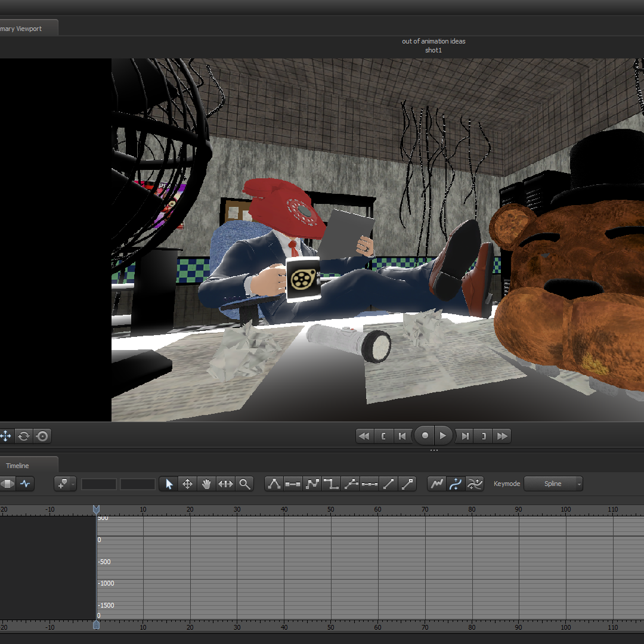
Task: Click the first timeline value input field
Action: tap(99, 484)
